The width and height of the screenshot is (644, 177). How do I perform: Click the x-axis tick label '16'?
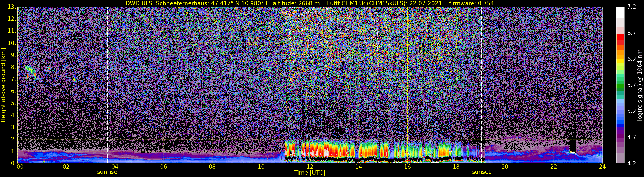[407, 167]
